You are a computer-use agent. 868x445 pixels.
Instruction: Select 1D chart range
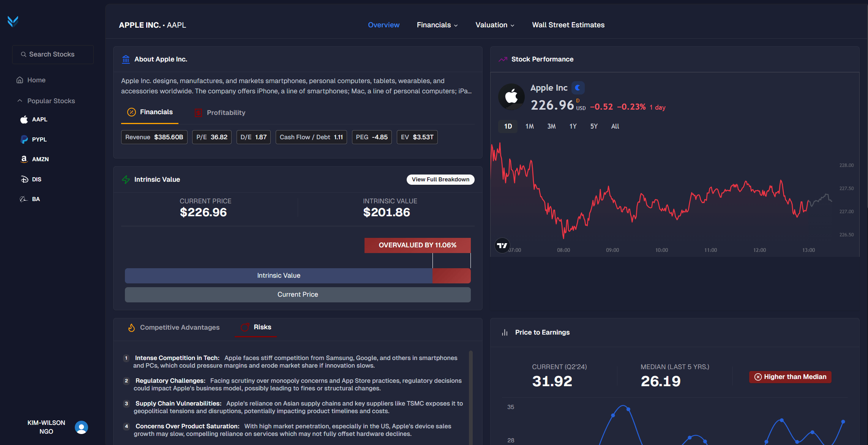tap(508, 127)
